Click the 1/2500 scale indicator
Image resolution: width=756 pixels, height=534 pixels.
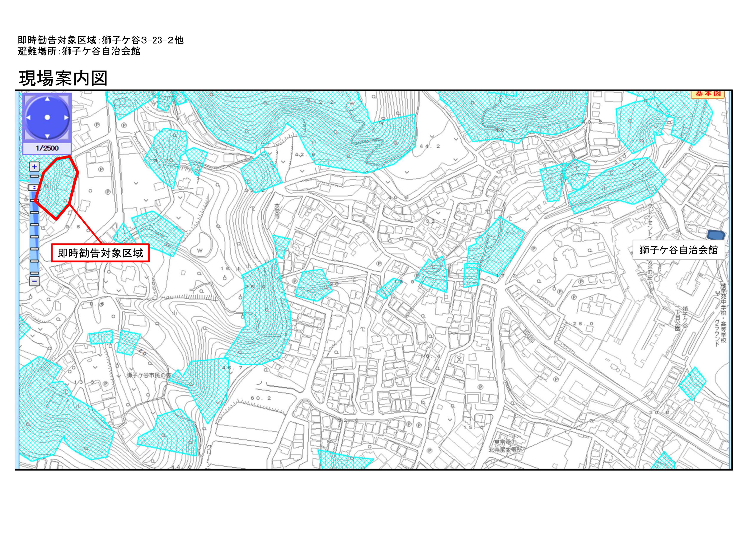(47, 148)
